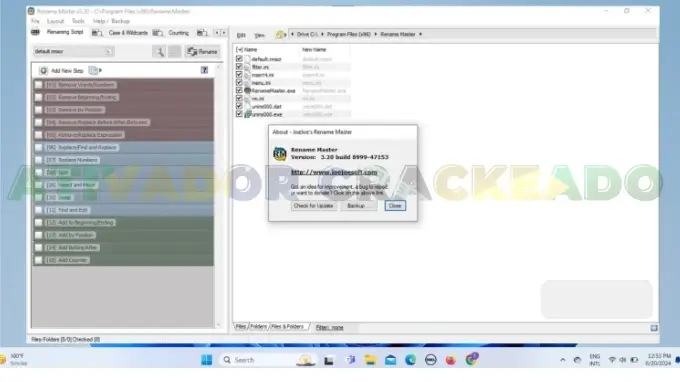Click the volume icon in system tray
680x382 pixels.
point(623,360)
